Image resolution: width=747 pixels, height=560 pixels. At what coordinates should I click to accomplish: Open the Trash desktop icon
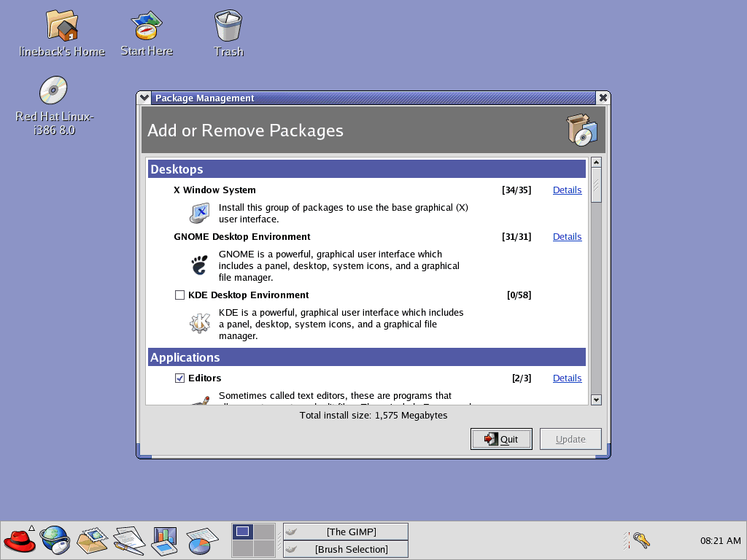click(228, 26)
